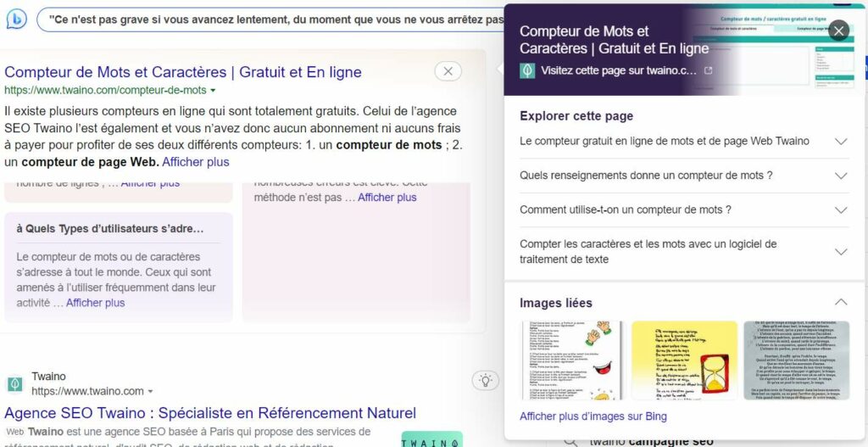Click the panel title 'Compteur de Mots et Caractères | Gratuit et En ligne'
Image resolution: width=868 pixels, height=447 pixels.
point(614,40)
